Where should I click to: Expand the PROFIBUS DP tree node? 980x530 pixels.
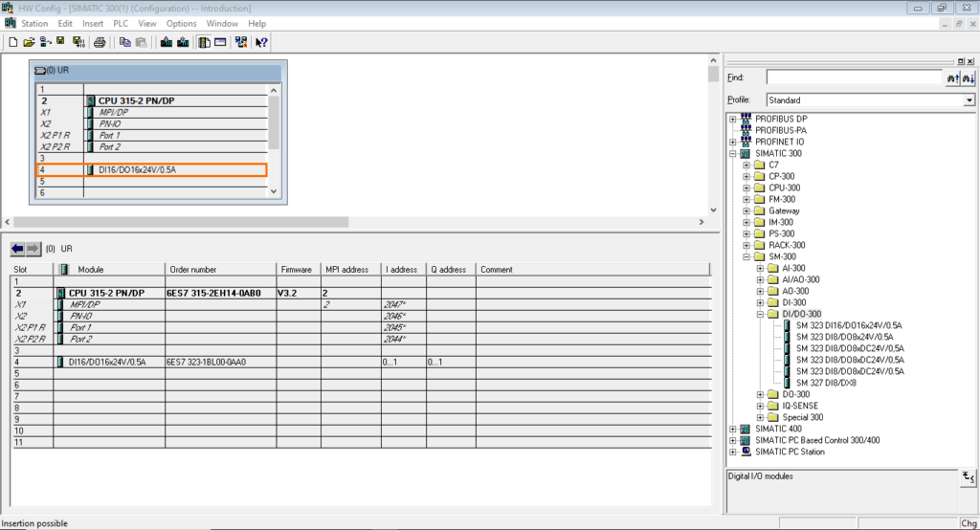(x=732, y=119)
